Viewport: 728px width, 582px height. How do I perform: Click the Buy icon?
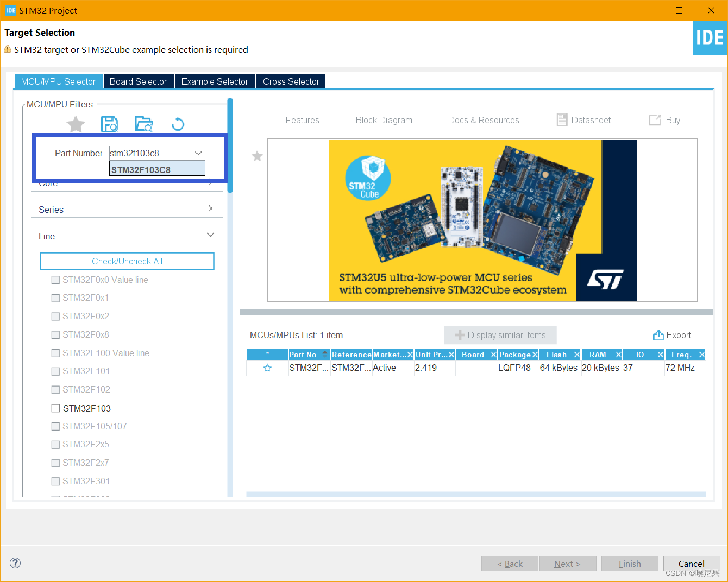click(655, 120)
